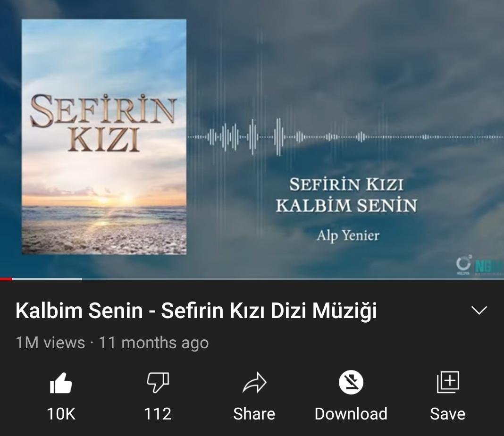Click the Save to playlist icon
This screenshot has height=436, width=504.
point(448,382)
